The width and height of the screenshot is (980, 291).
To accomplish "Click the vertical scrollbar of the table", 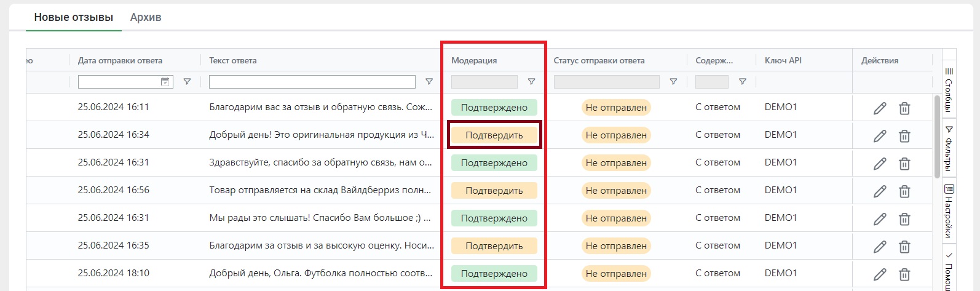I will (937, 137).
